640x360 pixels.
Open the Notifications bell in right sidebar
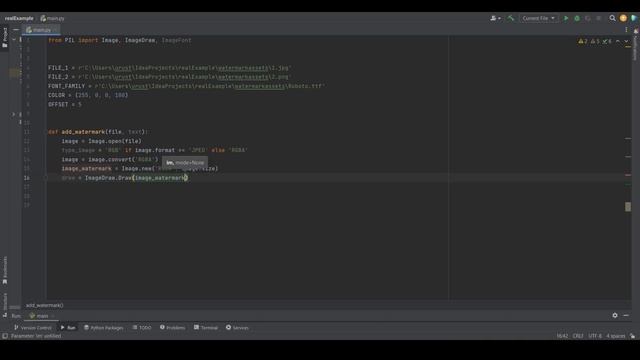[636, 31]
